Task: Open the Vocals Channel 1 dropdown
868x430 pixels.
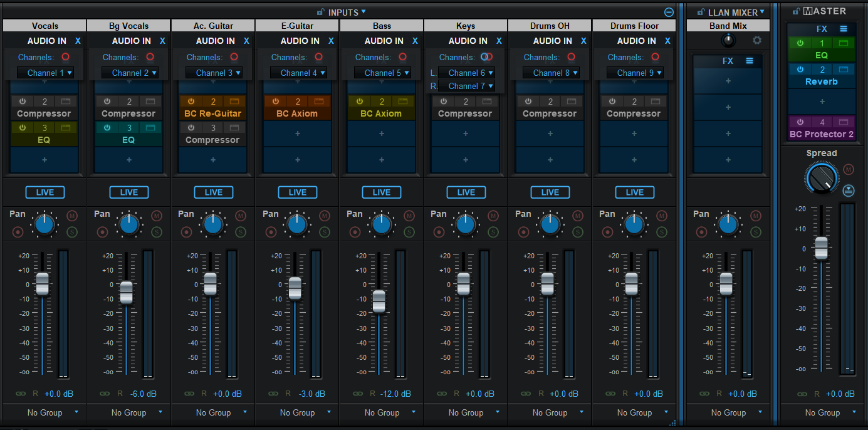Action: [x=45, y=73]
